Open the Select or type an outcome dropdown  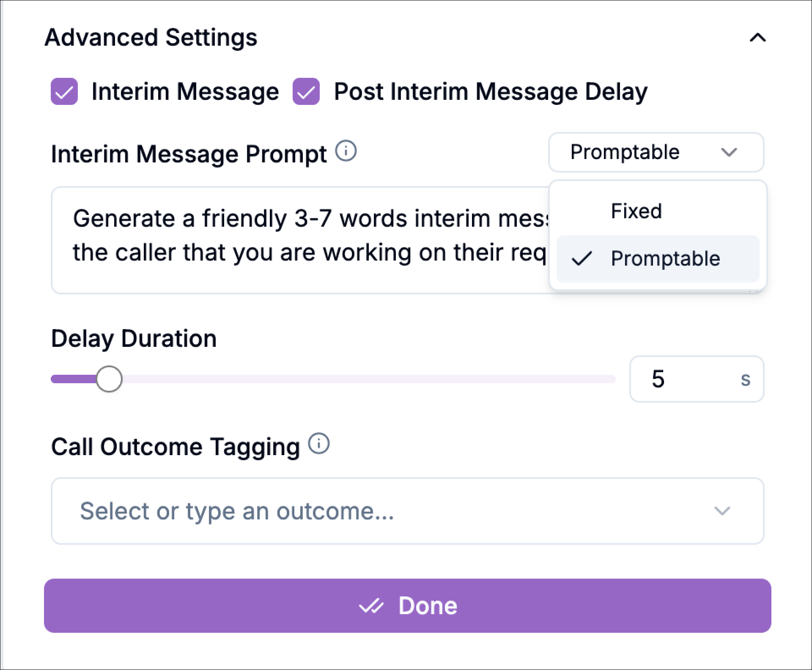406,511
